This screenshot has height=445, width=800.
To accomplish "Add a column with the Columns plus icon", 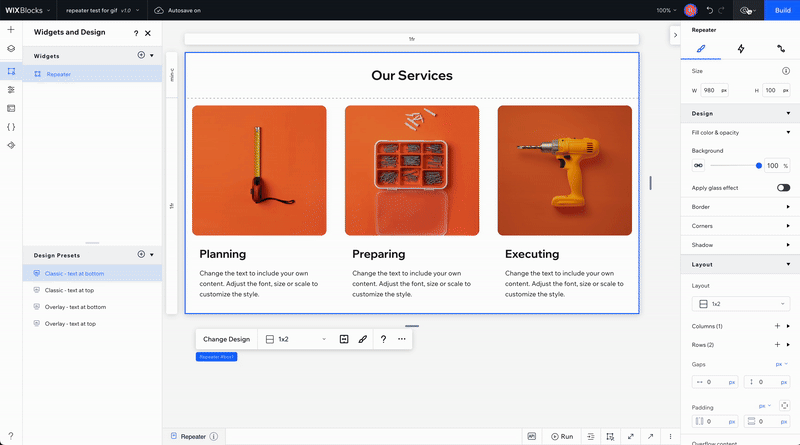I will (x=777, y=326).
